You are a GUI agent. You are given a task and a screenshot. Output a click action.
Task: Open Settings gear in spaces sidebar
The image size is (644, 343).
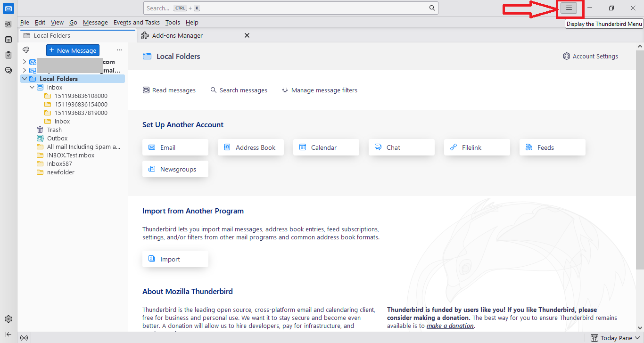(8, 319)
